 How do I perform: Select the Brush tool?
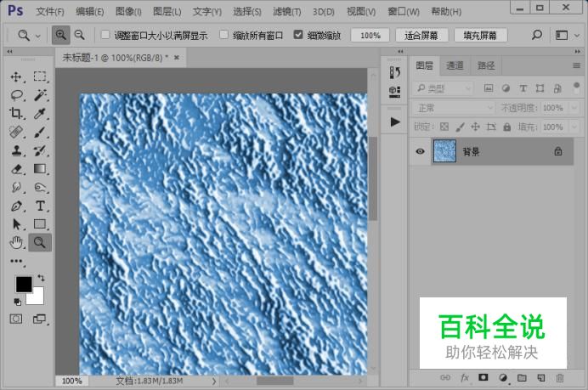click(40, 132)
